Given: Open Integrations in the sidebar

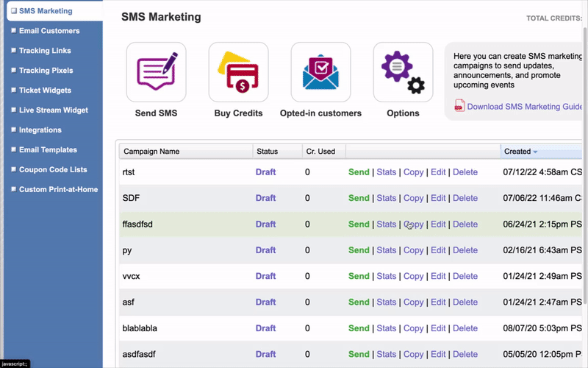Looking at the screenshot, I should click(x=40, y=130).
